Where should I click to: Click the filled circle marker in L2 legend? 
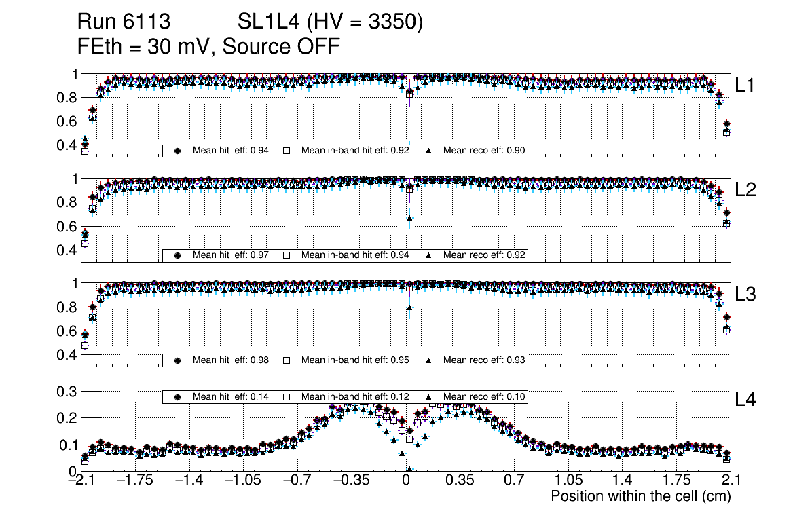tap(178, 255)
